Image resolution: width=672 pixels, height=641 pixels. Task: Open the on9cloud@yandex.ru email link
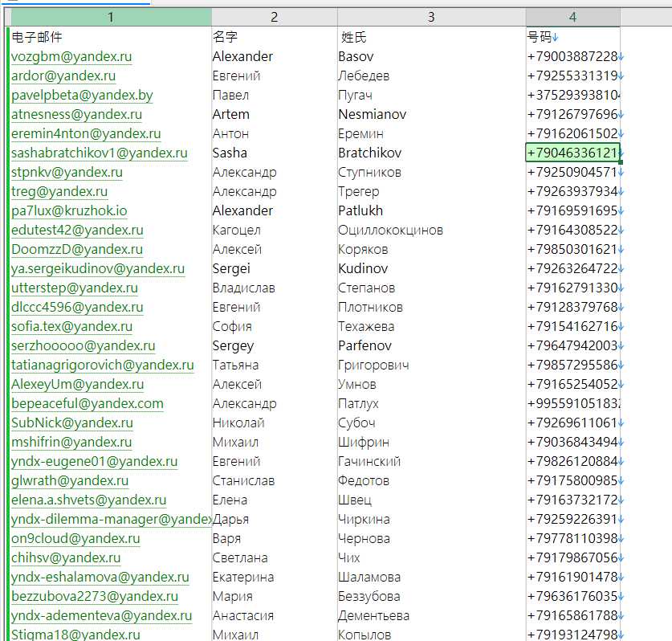[x=75, y=538]
